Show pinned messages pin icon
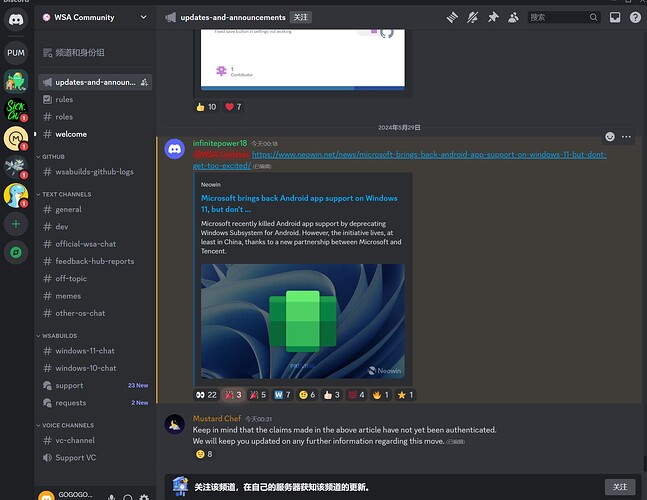This screenshot has height=500, width=647. pos(493,17)
